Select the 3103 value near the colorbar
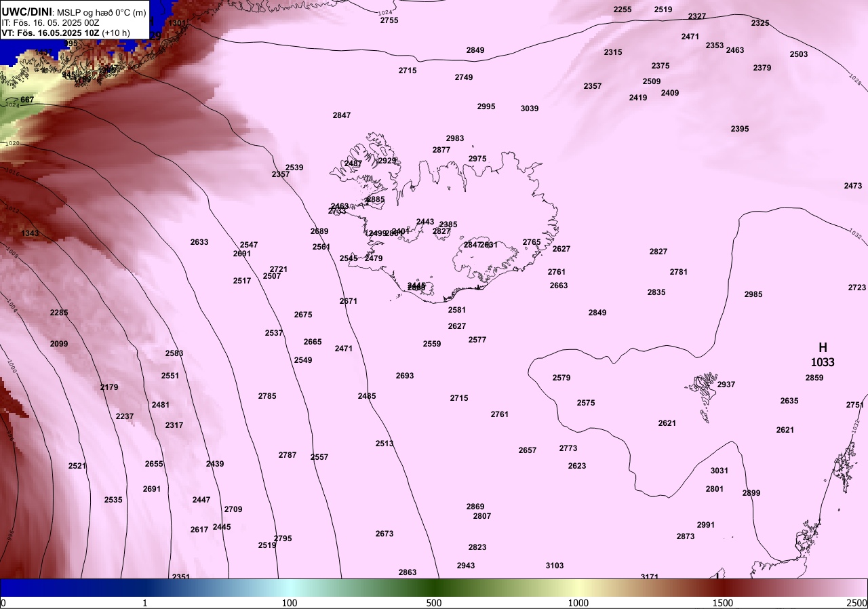The height and width of the screenshot is (609, 868). pos(555,566)
